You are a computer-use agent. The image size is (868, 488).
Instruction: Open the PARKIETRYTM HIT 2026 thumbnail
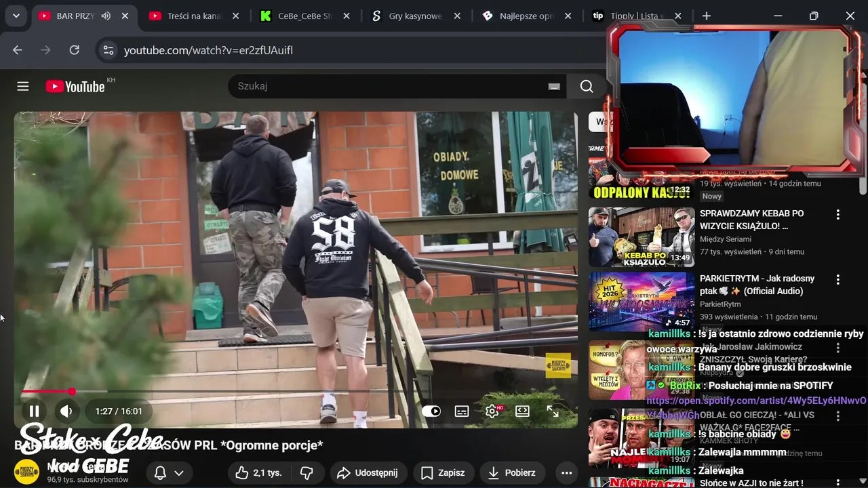[x=642, y=302]
